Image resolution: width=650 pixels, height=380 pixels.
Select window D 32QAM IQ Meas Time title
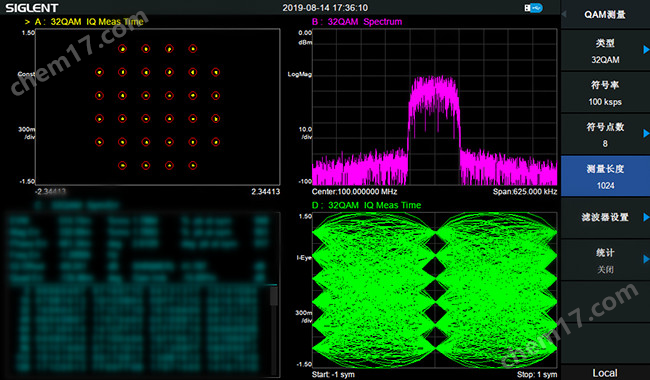pos(366,205)
